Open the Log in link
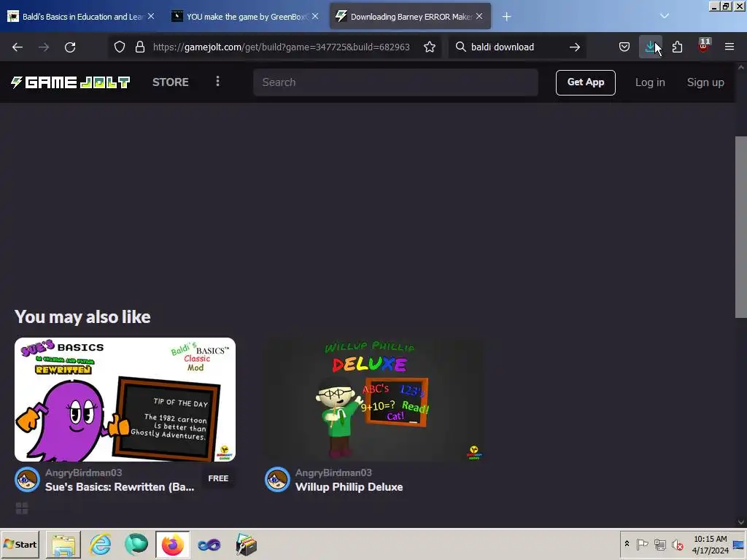 (650, 82)
